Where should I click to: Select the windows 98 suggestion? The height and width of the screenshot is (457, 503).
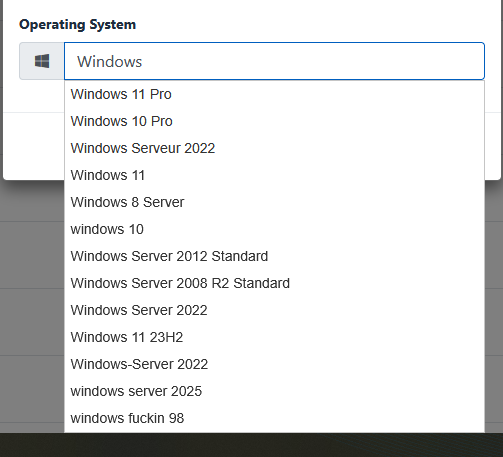[x=274, y=418]
